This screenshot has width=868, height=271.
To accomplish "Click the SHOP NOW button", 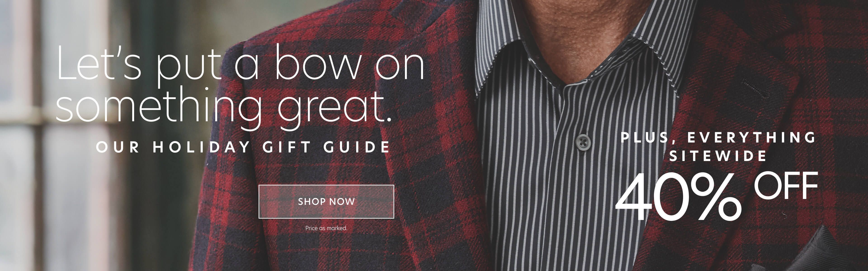I will pos(326,202).
